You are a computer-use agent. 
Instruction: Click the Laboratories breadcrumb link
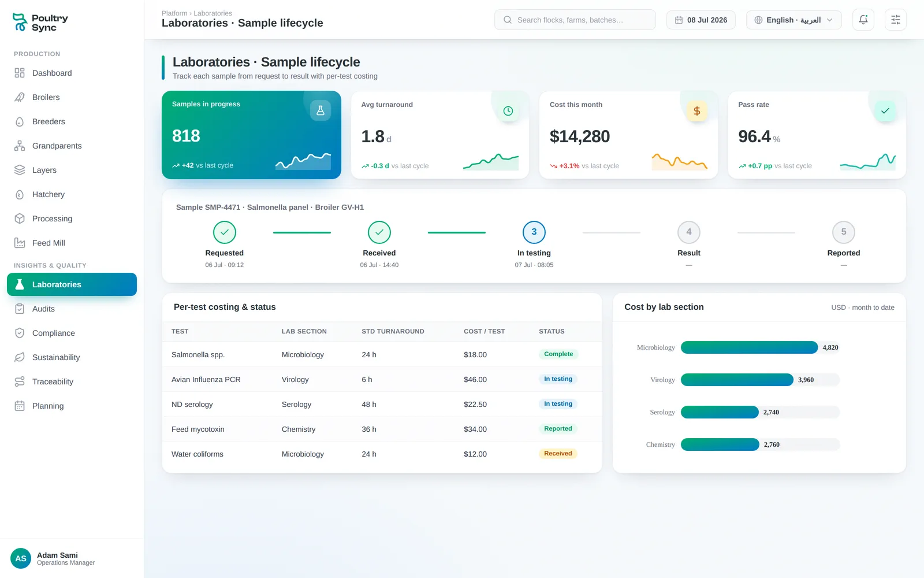pyautogui.click(x=213, y=13)
